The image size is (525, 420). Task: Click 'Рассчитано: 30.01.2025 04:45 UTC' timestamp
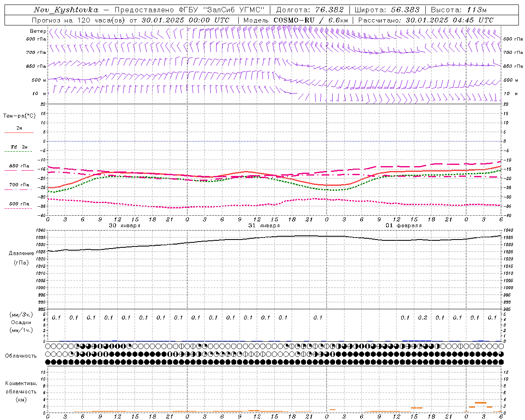[426, 20]
